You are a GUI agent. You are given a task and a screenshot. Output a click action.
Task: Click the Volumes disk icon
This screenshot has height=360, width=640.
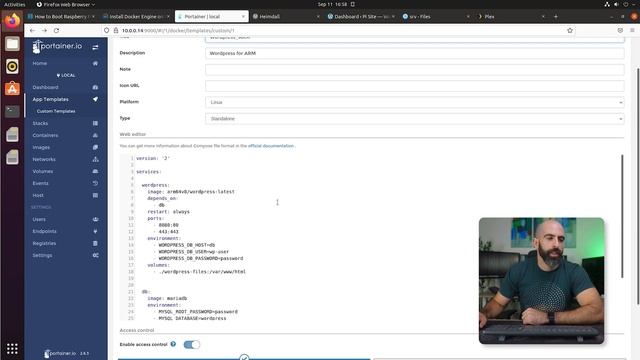click(95, 171)
